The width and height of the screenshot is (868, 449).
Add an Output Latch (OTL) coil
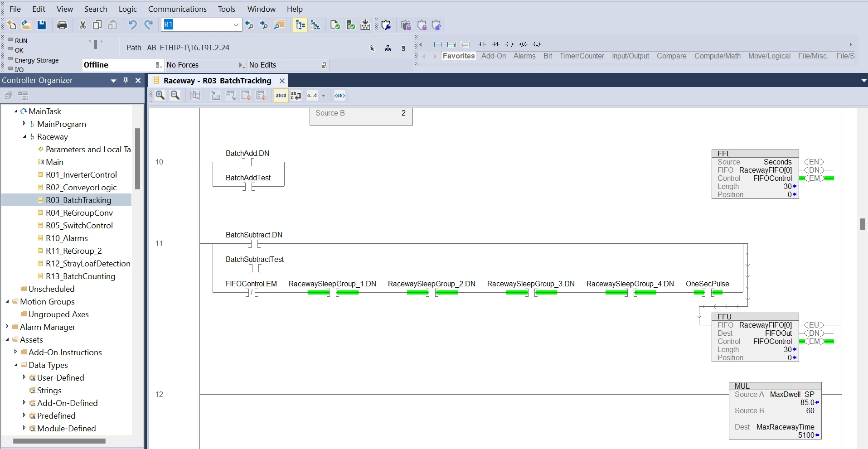click(537, 44)
